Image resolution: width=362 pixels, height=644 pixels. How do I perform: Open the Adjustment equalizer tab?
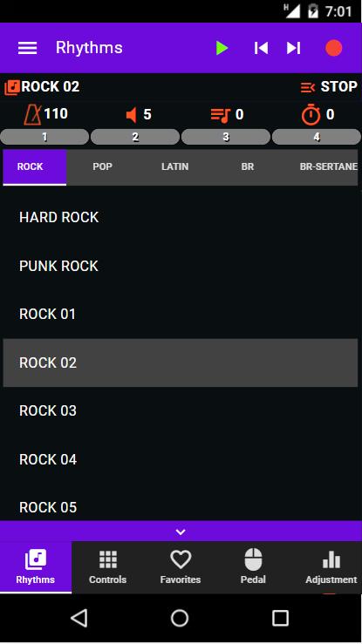331,567
